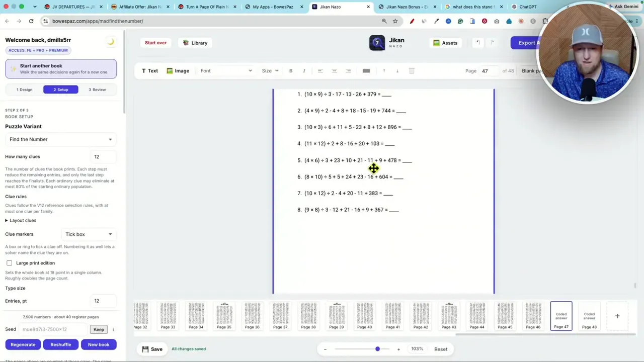
Task: Open the Size dropdown
Action: point(270,71)
